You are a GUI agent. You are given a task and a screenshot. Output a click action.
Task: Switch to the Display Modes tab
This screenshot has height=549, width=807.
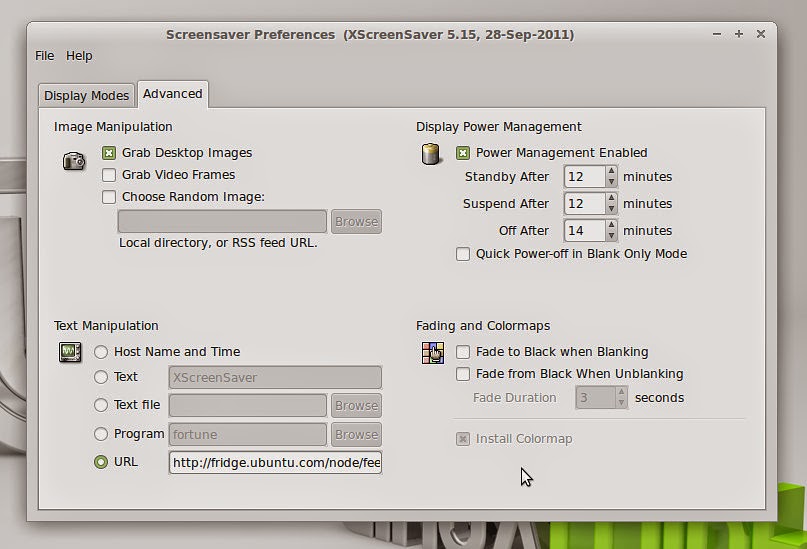point(86,96)
